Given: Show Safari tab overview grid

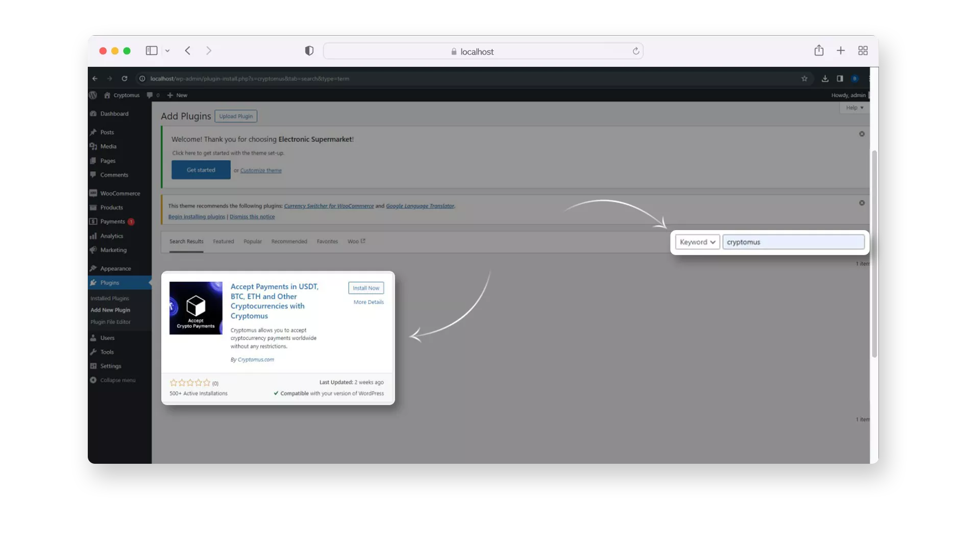Looking at the screenshot, I should click(863, 51).
